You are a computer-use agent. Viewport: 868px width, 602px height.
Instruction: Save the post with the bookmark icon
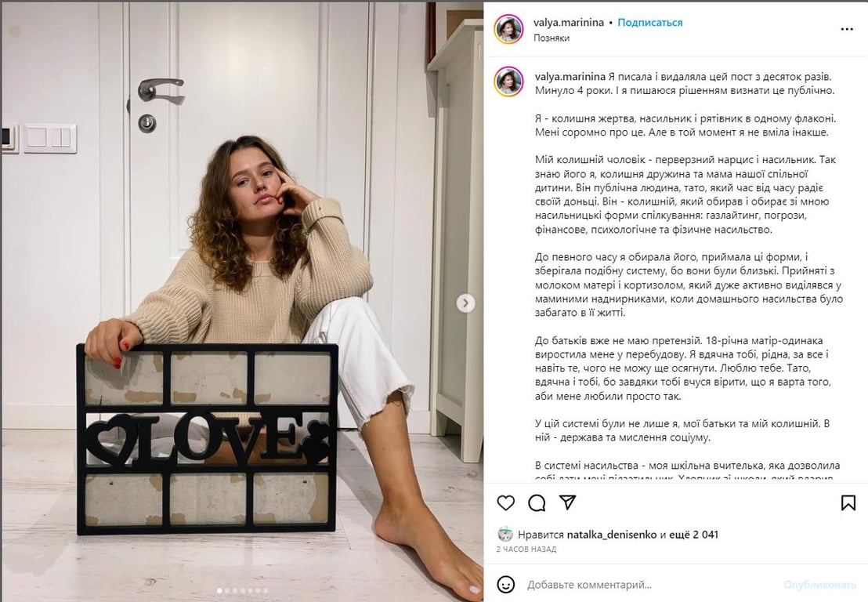848,503
